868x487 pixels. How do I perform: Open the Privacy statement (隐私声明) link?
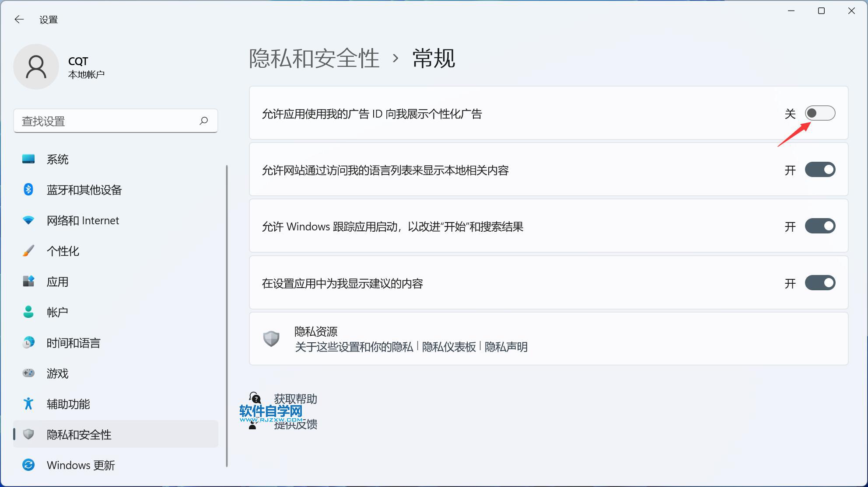[x=506, y=347]
